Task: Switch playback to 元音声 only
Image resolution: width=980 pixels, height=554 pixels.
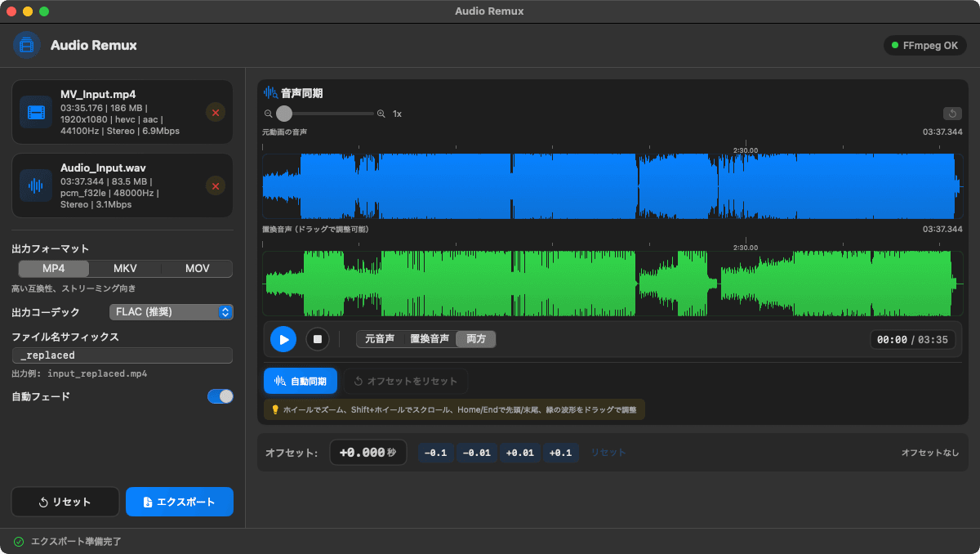Action: 380,338
